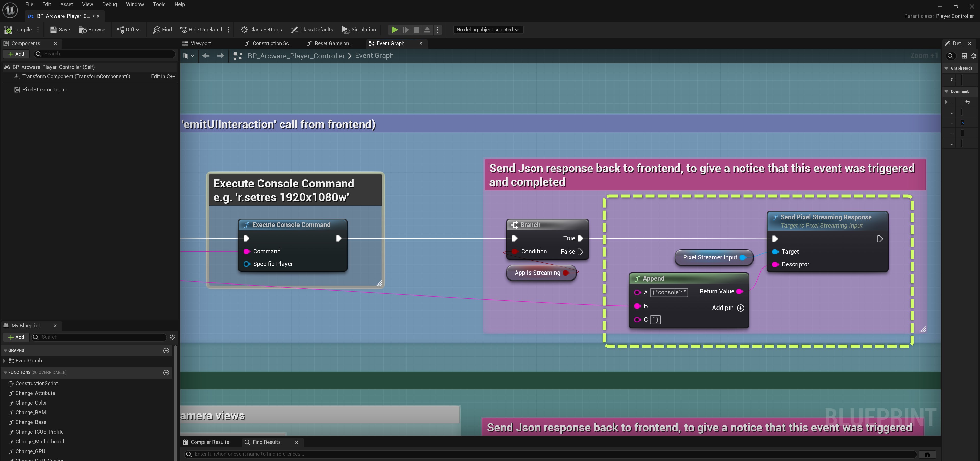Click the Compile blueprint icon
Viewport: 980px width, 461px height.
point(8,30)
